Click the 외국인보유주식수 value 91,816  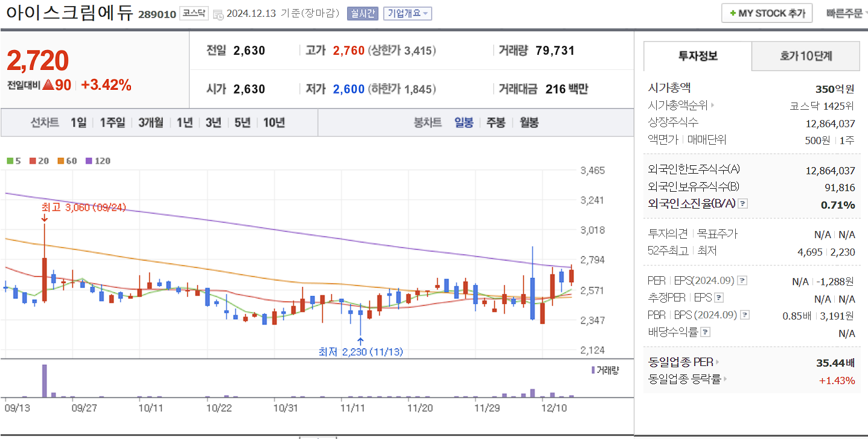(x=840, y=188)
